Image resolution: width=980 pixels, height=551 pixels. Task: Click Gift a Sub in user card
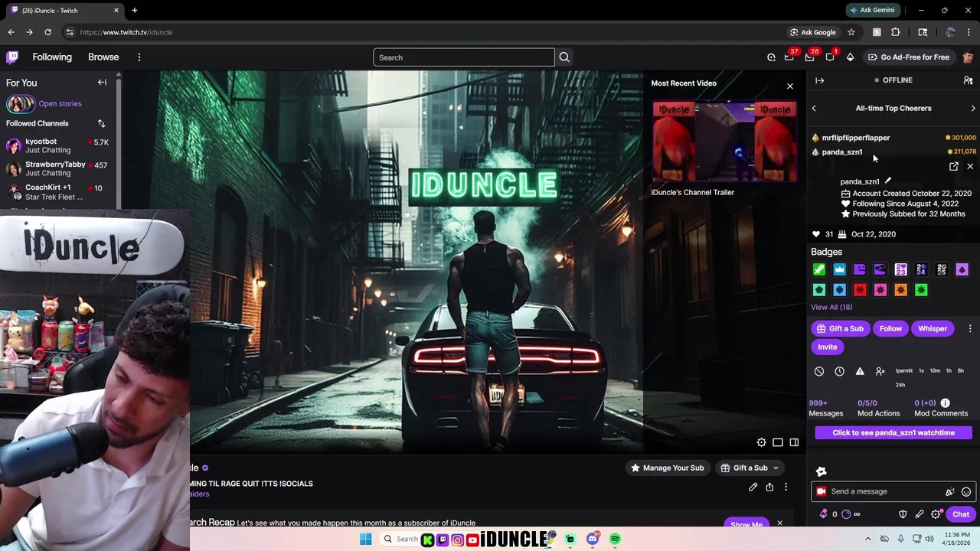click(840, 328)
